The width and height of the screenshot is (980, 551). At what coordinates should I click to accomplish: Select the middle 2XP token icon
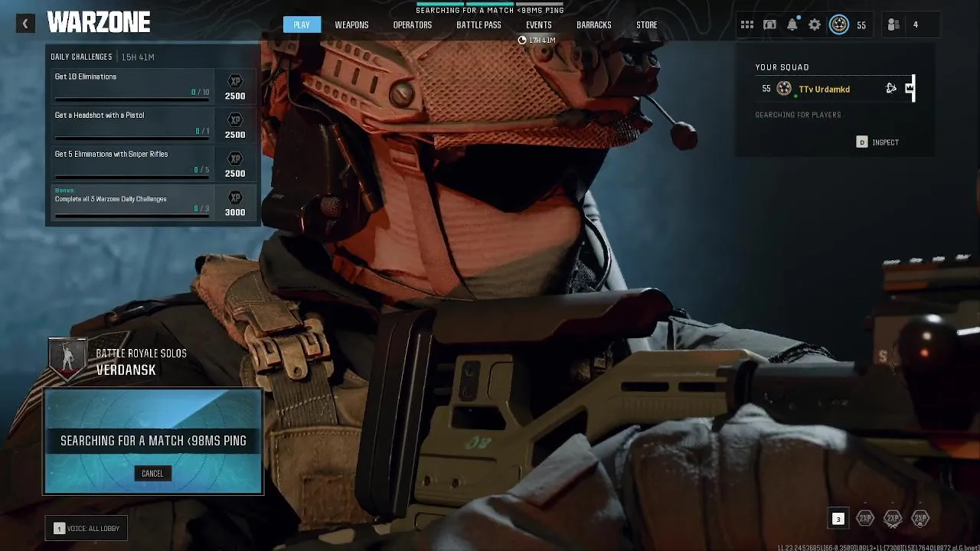tap(893, 519)
